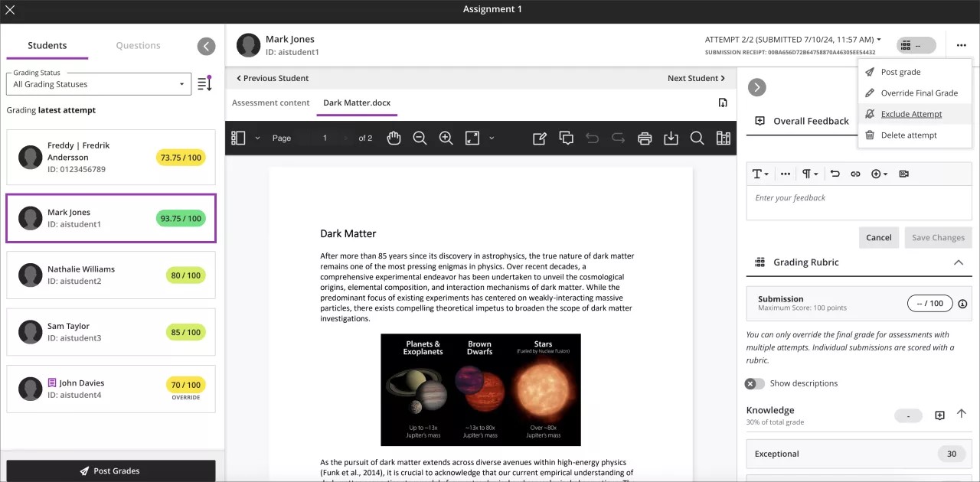Collapse the students list panel
980x482 pixels.
point(206,46)
